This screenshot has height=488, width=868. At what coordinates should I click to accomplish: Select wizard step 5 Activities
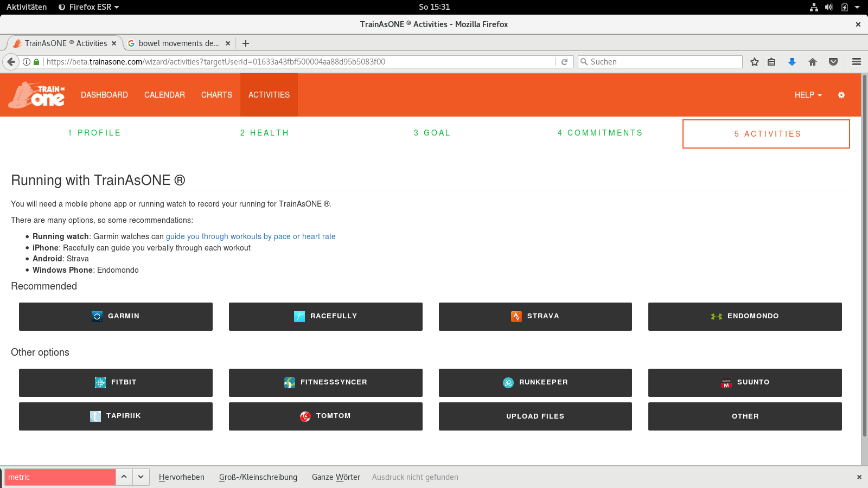click(766, 134)
